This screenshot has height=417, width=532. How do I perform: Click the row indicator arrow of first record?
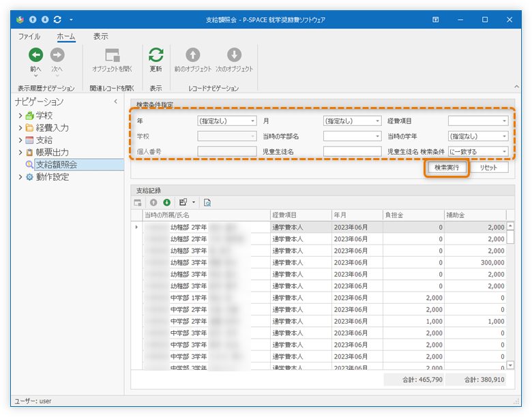coord(136,227)
